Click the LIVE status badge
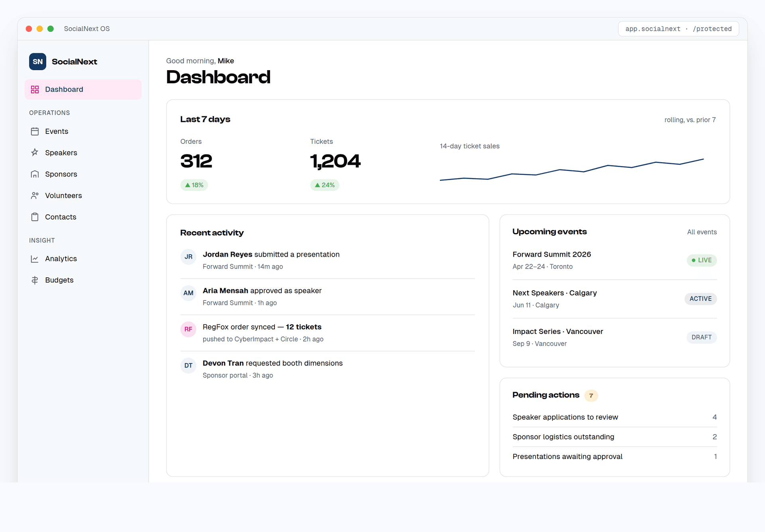765x532 pixels. coord(702,260)
